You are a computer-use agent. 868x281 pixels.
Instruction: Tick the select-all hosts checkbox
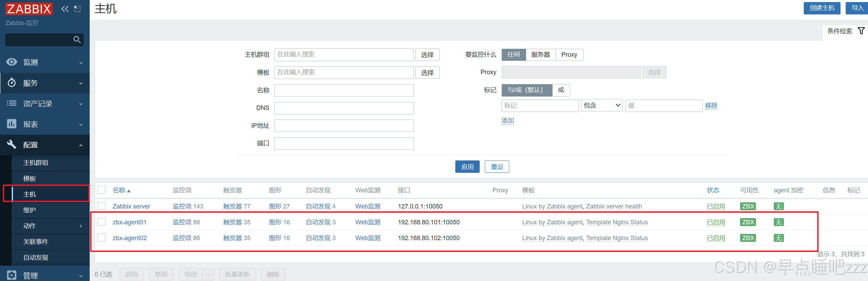point(102,190)
